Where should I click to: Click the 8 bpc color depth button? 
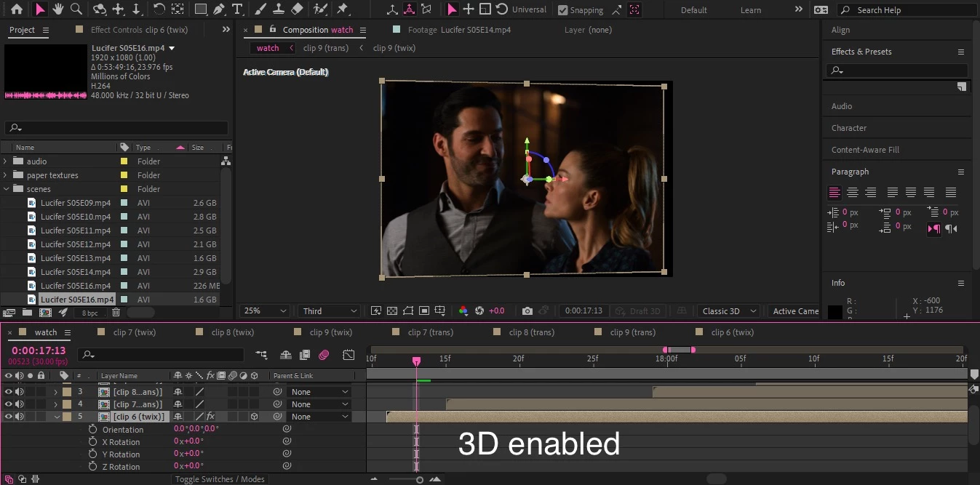tap(90, 313)
